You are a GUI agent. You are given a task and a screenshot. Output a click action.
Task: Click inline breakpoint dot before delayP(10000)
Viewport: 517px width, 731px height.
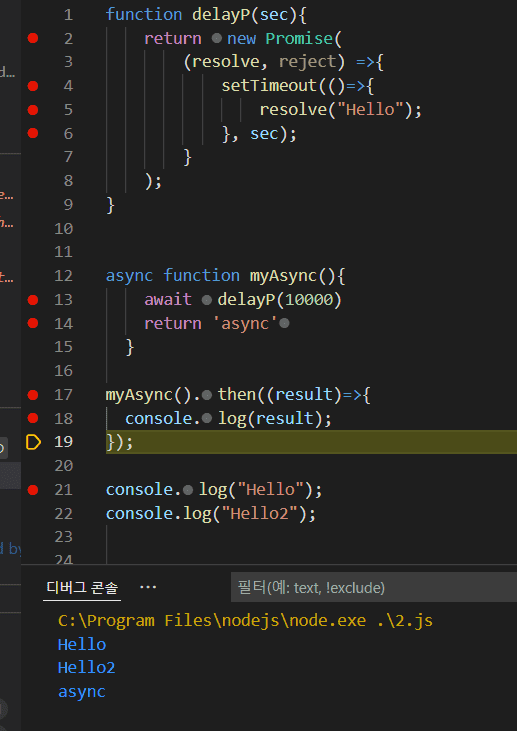207,300
